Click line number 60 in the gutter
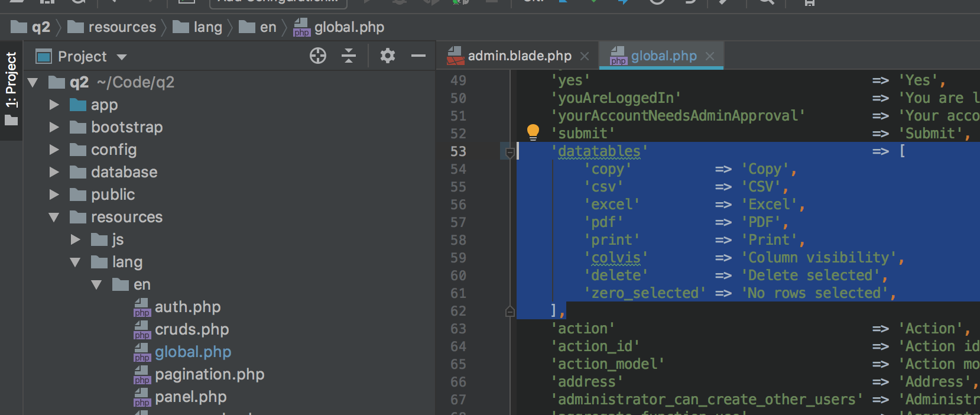980x415 pixels. [x=458, y=276]
